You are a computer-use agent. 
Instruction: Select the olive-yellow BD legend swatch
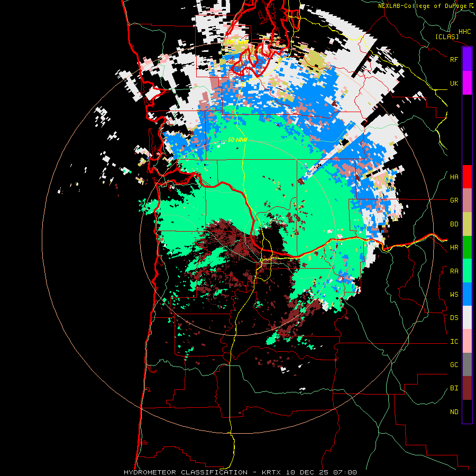coord(467,224)
